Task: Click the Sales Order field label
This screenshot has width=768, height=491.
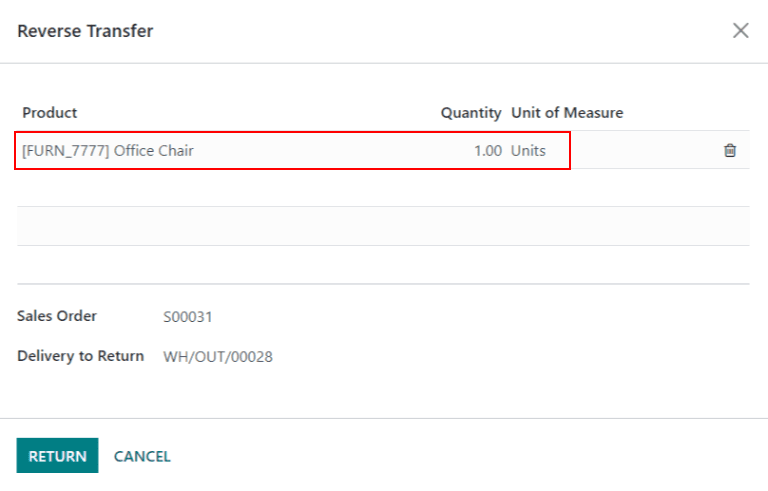Action: (57, 316)
